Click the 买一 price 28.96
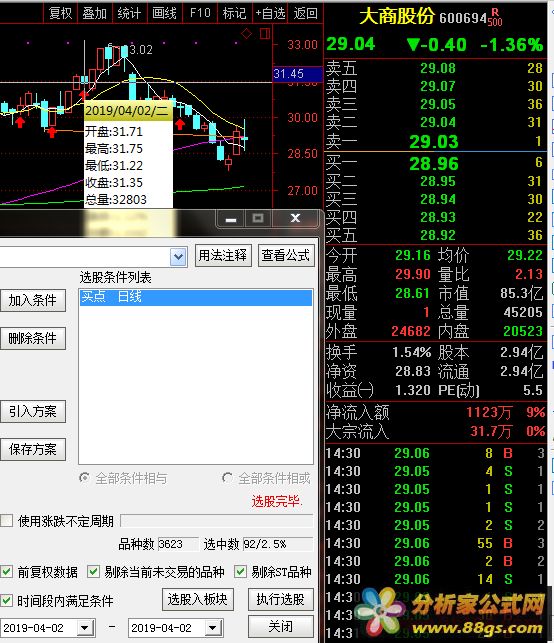The height and width of the screenshot is (643, 554). click(x=434, y=164)
